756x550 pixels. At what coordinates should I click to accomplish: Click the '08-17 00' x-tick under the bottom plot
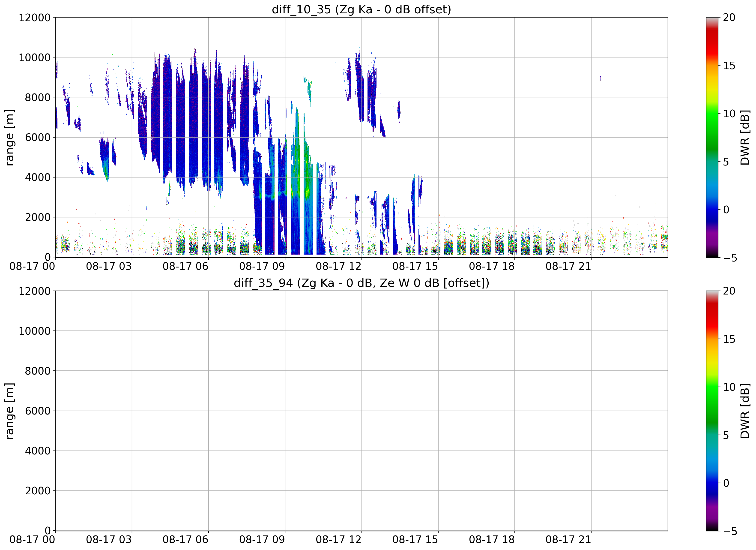click(x=32, y=540)
